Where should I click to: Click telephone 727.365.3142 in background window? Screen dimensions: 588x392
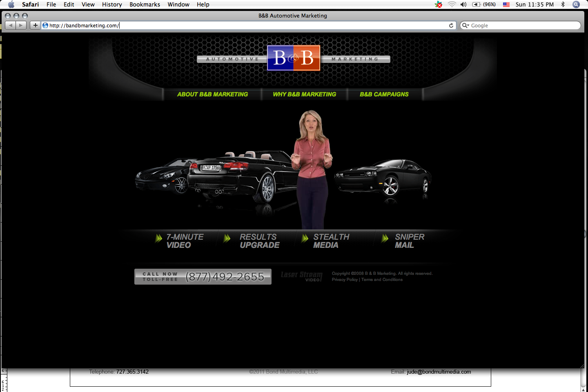(x=132, y=372)
